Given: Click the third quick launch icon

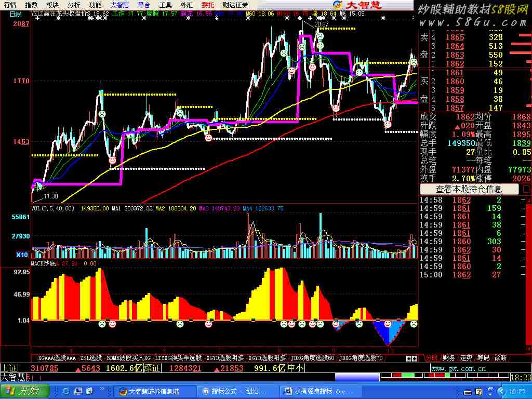Looking at the screenshot, I should (x=89, y=391).
